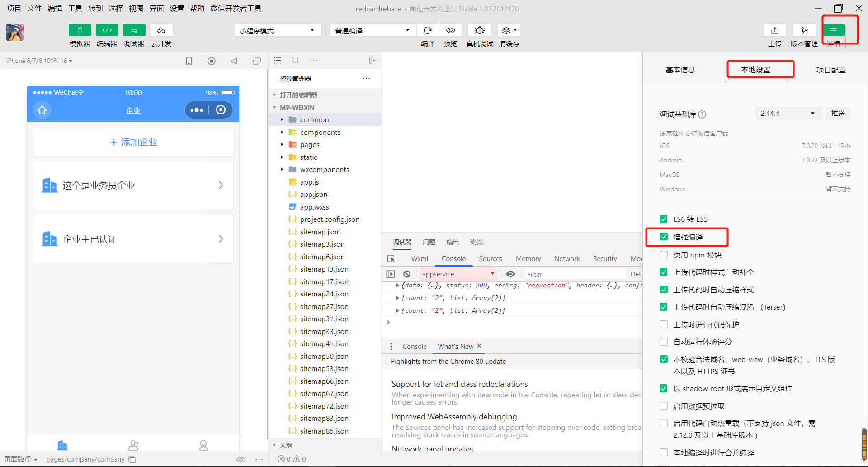Toggle console sidebar panel icon
The image size is (868, 467).
391,274
